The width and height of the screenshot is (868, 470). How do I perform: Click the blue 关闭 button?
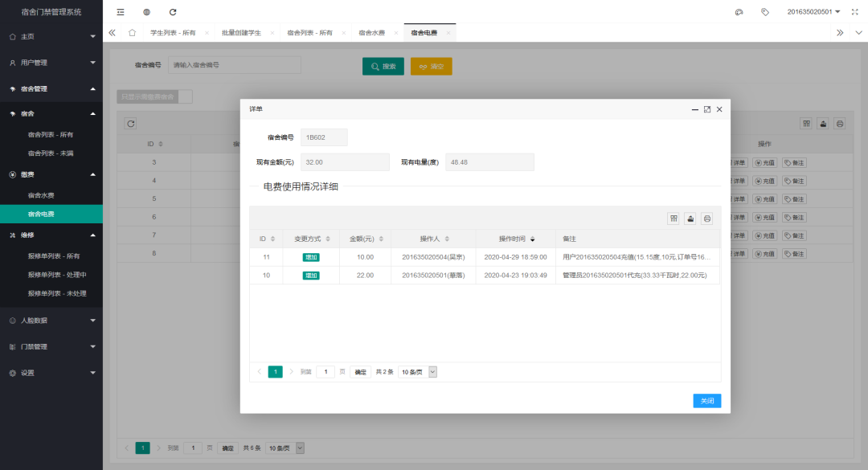[x=707, y=401]
